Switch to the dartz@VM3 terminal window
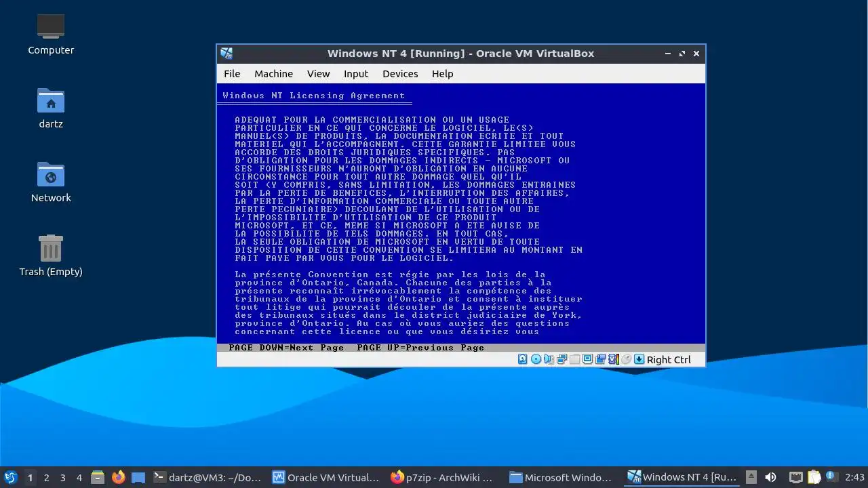Screen dimensions: 868x488 (x=208, y=478)
